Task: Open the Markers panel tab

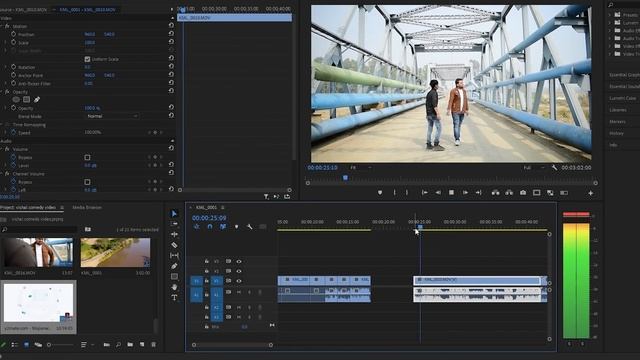Action: coord(617,122)
